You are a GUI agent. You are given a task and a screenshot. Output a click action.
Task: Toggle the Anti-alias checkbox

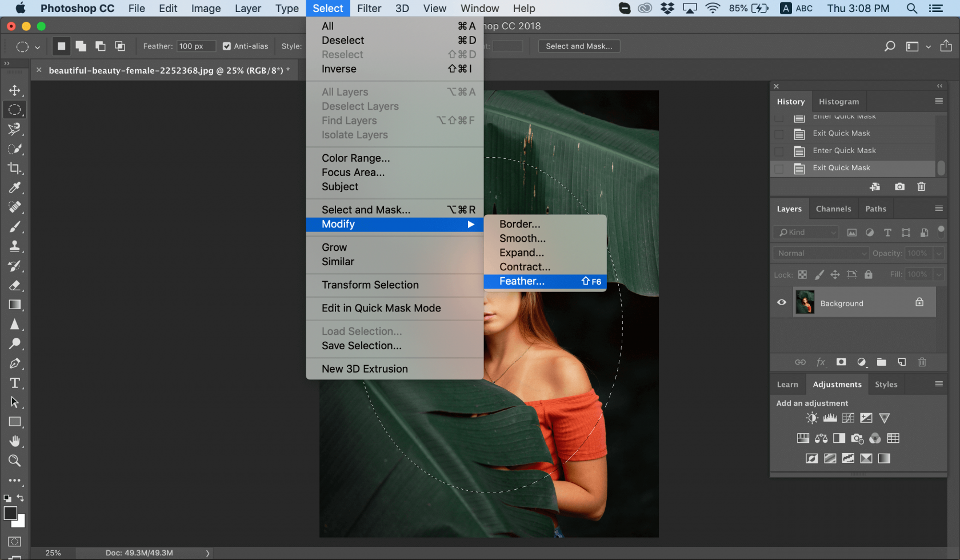tap(227, 46)
